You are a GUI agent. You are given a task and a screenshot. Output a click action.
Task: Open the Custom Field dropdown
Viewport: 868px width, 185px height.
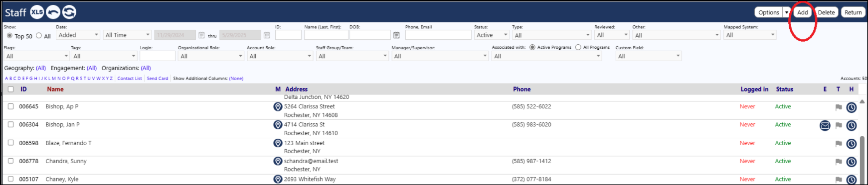click(649, 56)
